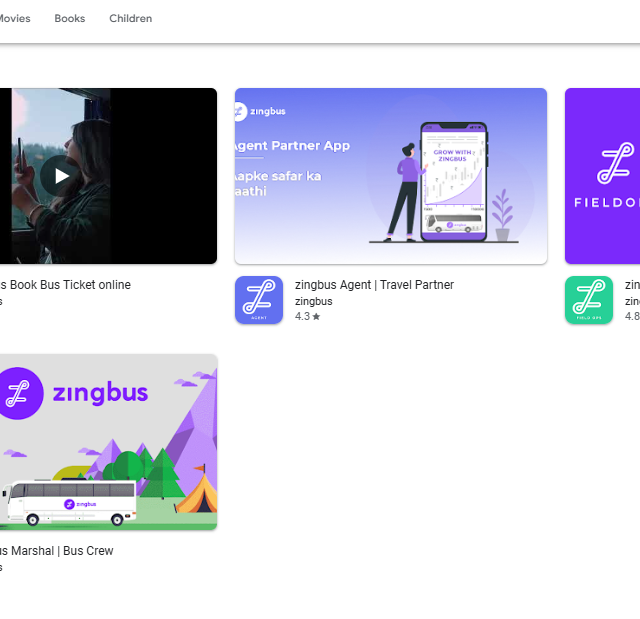Click 'zingbus' developer name under Agent title

(313, 301)
